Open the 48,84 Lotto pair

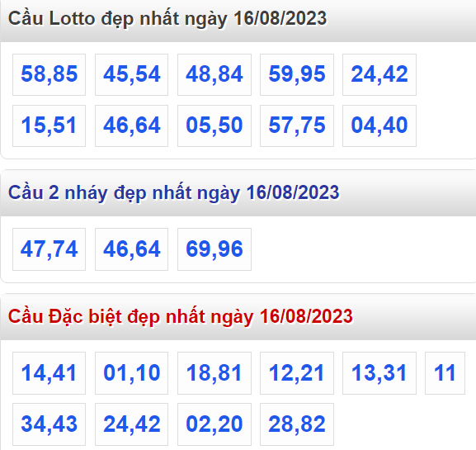coord(214,74)
